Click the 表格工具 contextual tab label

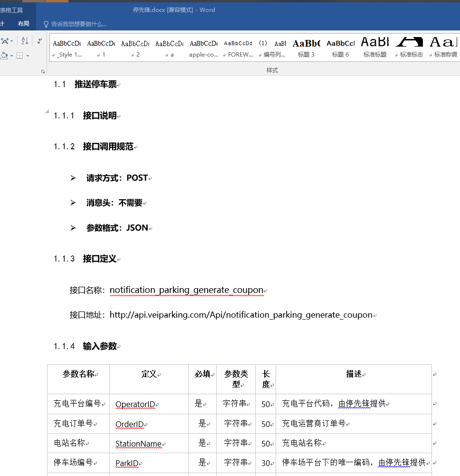tap(11, 10)
